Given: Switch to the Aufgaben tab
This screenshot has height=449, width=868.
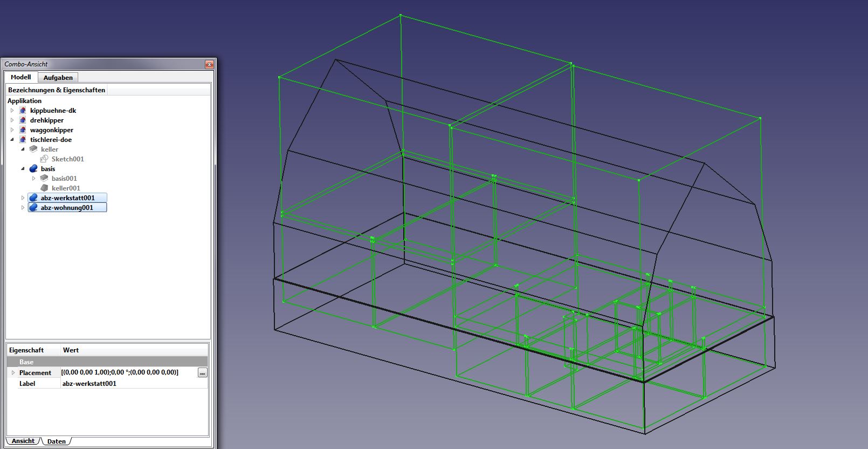Looking at the screenshot, I should point(58,78).
